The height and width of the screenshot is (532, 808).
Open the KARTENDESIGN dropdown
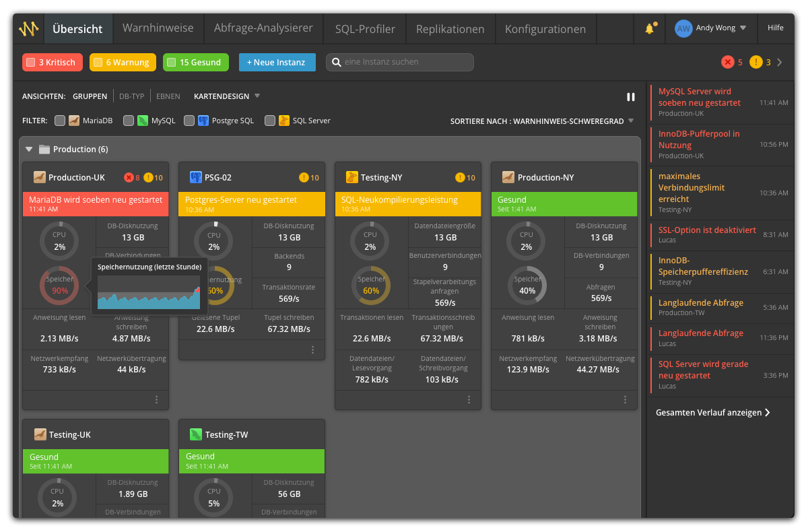click(x=227, y=96)
